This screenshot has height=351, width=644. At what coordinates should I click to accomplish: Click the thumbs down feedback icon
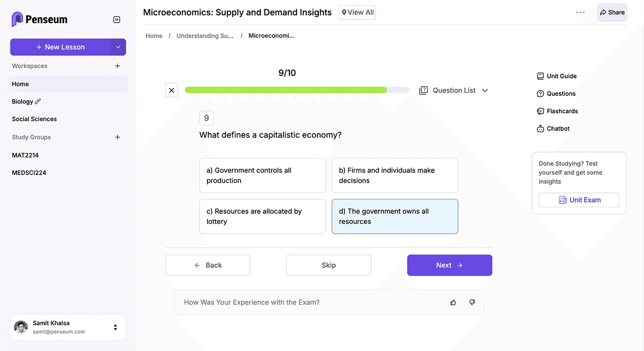tap(472, 303)
